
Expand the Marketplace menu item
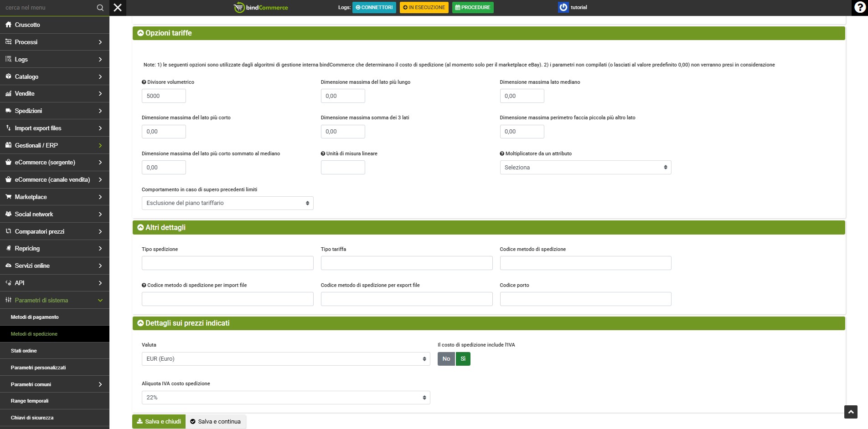click(55, 197)
